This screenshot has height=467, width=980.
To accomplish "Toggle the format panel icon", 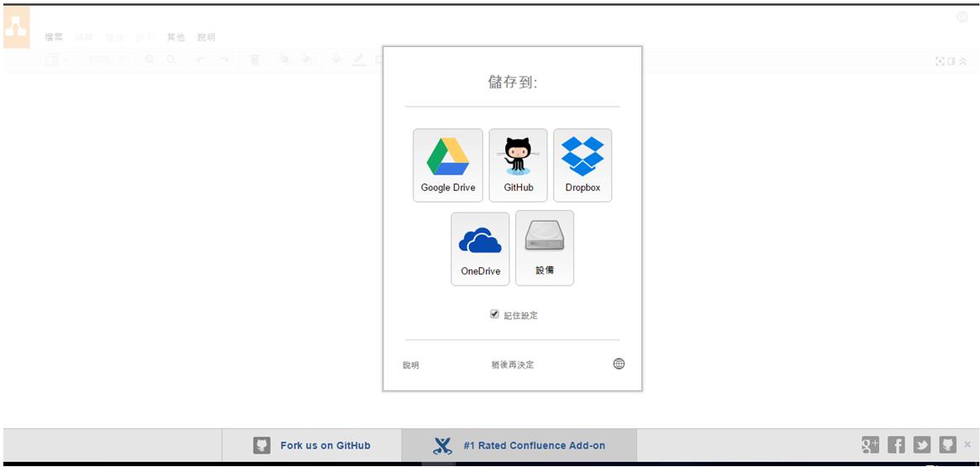I will [951, 61].
